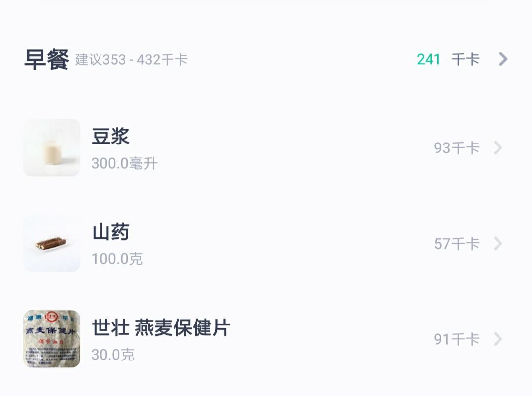Tap the 30.0克 serving amount
532x396 pixels.
tap(113, 355)
